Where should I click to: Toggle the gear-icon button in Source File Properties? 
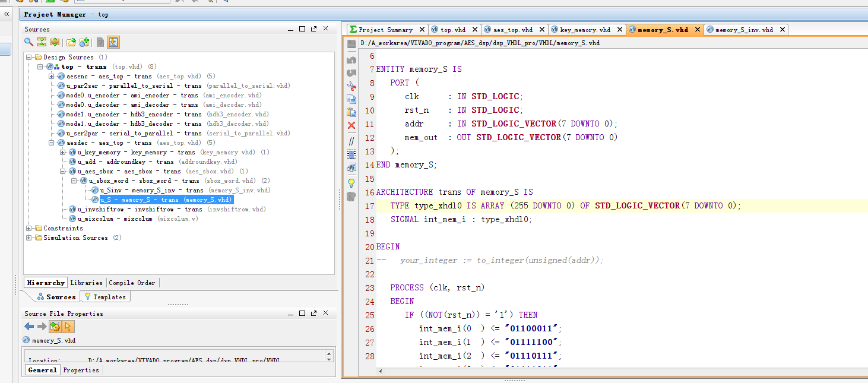[55, 327]
